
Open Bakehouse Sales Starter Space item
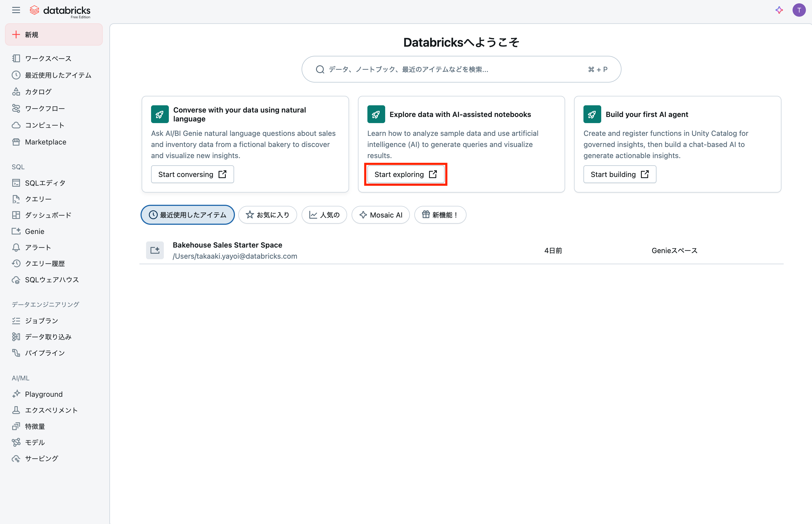tap(227, 245)
